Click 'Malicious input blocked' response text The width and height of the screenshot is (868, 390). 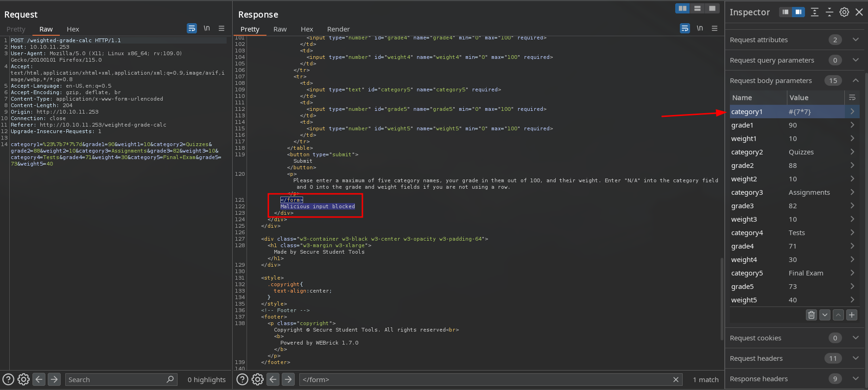[x=317, y=206]
